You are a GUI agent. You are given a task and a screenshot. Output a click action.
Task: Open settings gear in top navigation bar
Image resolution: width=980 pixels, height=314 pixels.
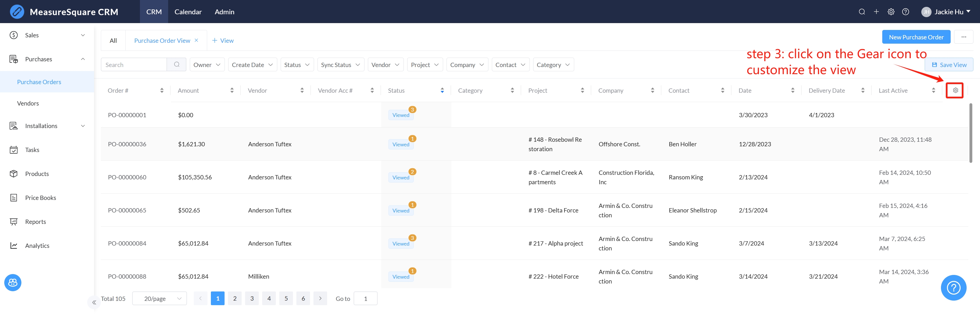pos(891,12)
